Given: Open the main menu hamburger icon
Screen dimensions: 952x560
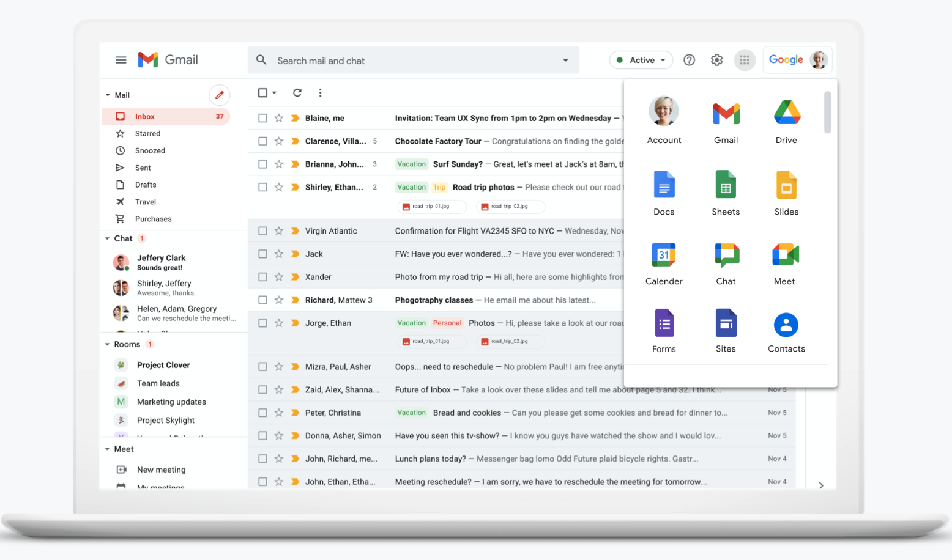Looking at the screenshot, I should 121,60.
